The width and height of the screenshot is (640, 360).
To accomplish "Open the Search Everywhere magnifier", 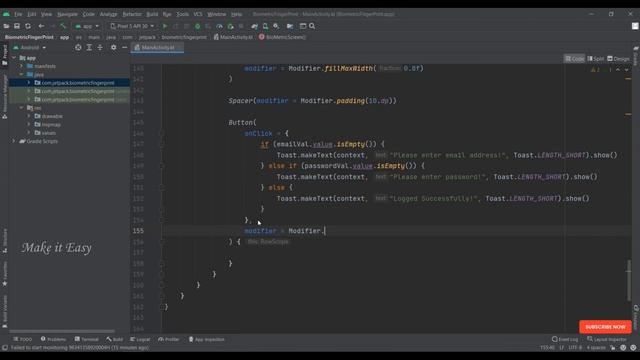I will coord(312,26).
